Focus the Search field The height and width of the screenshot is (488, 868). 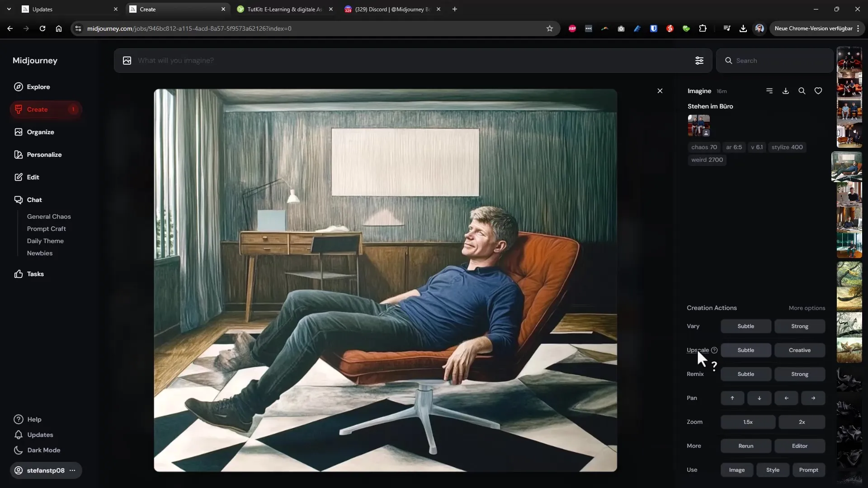tap(774, 61)
